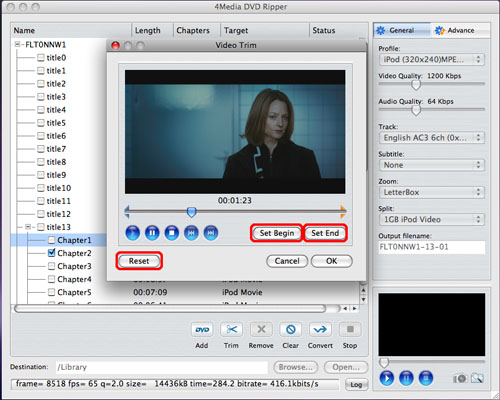Viewport: 500px width, 400px height.
Task: Click the orange trim end marker
Action: tap(343, 212)
